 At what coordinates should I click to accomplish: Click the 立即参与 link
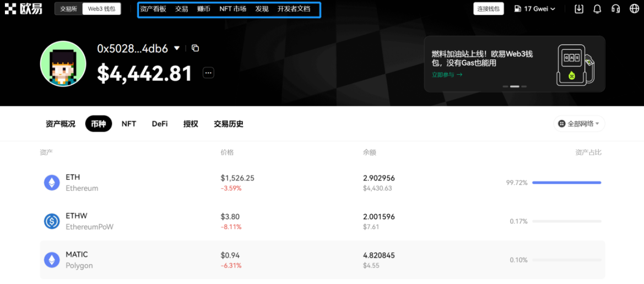(x=447, y=75)
